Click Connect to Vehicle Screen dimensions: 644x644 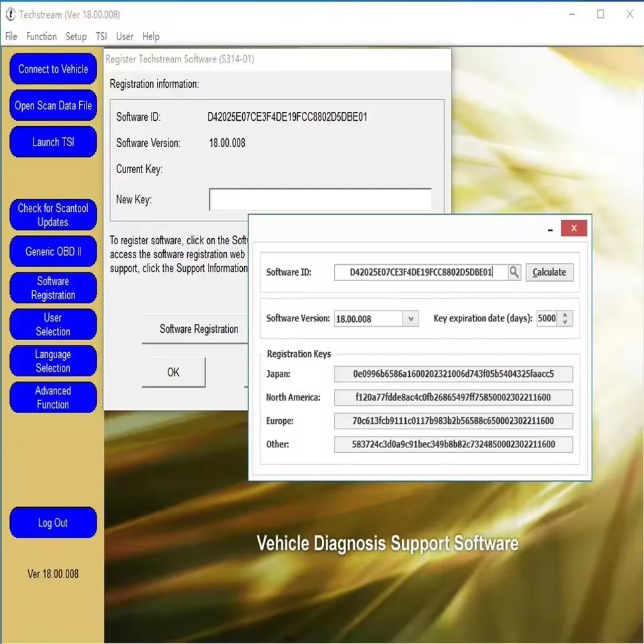[x=53, y=69]
